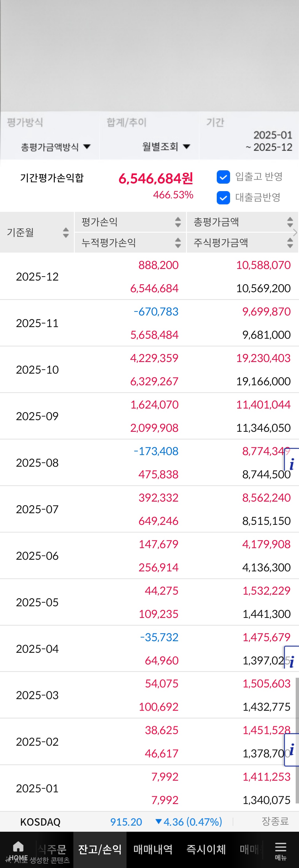
Task: Sort by 총평가금액 arrows icon
Action: point(290,222)
